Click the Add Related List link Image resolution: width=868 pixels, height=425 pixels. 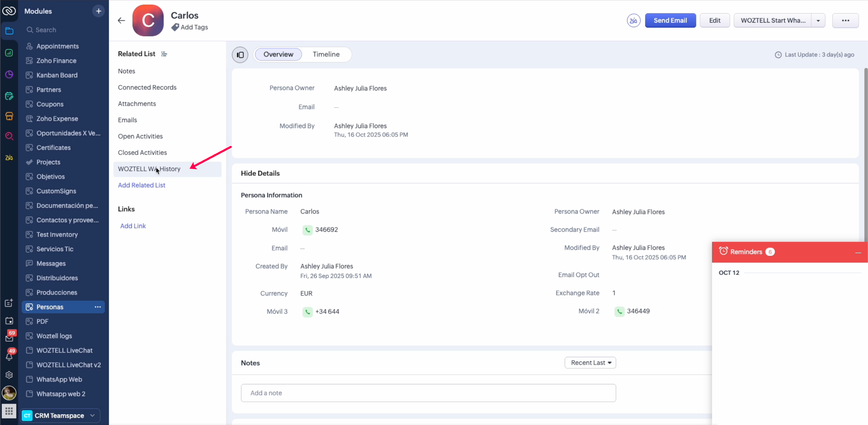142,185
